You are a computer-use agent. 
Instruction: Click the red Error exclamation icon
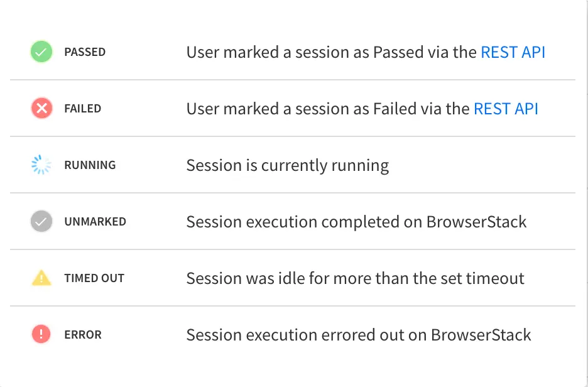click(41, 335)
